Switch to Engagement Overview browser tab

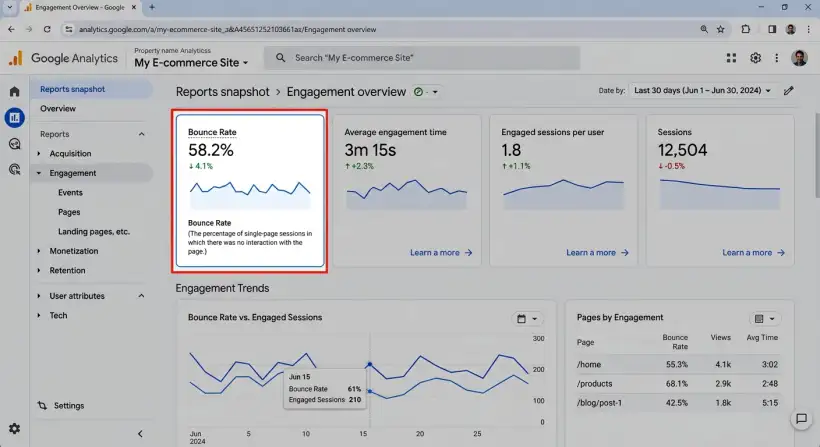(79, 7)
